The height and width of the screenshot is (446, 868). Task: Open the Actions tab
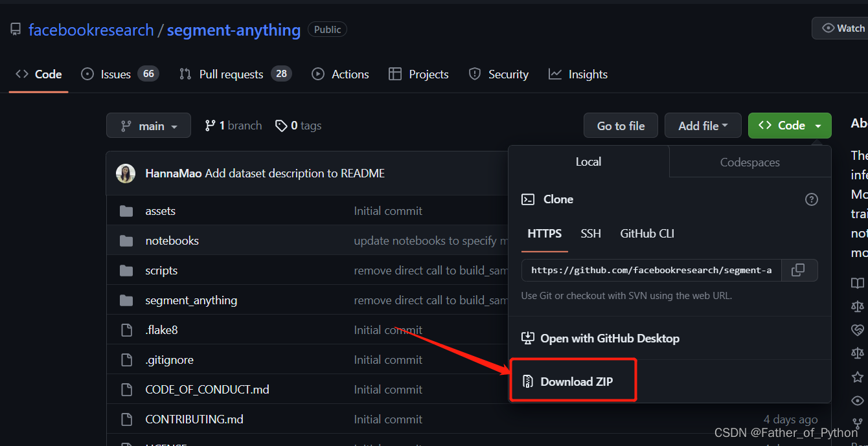pyautogui.click(x=340, y=74)
